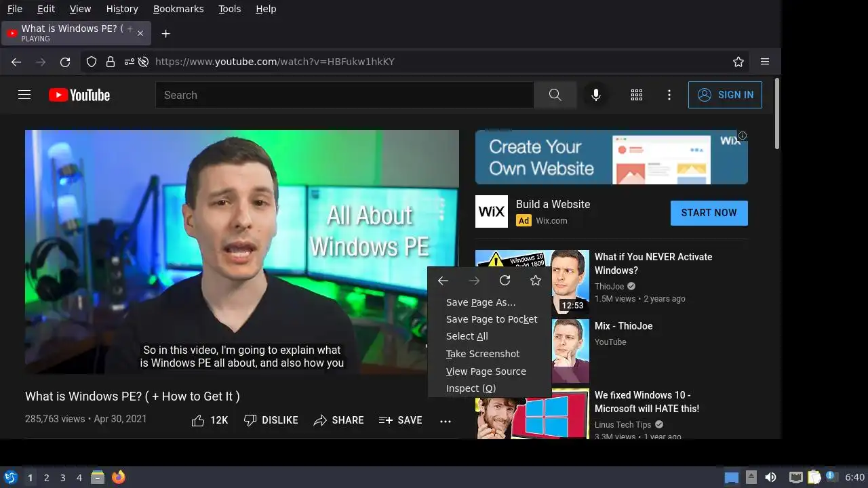This screenshot has height=488, width=868.
Task: Switch to workspace 2
Action: coord(46,478)
